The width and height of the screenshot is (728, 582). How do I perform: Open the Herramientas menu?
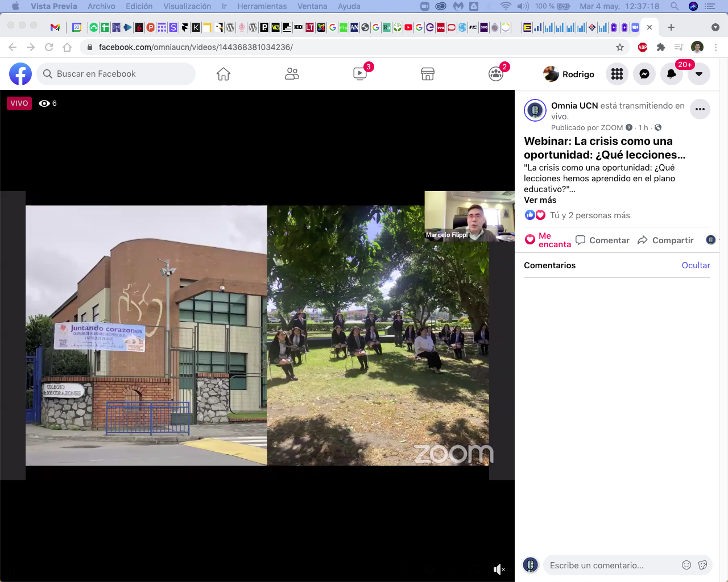tap(262, 6)
